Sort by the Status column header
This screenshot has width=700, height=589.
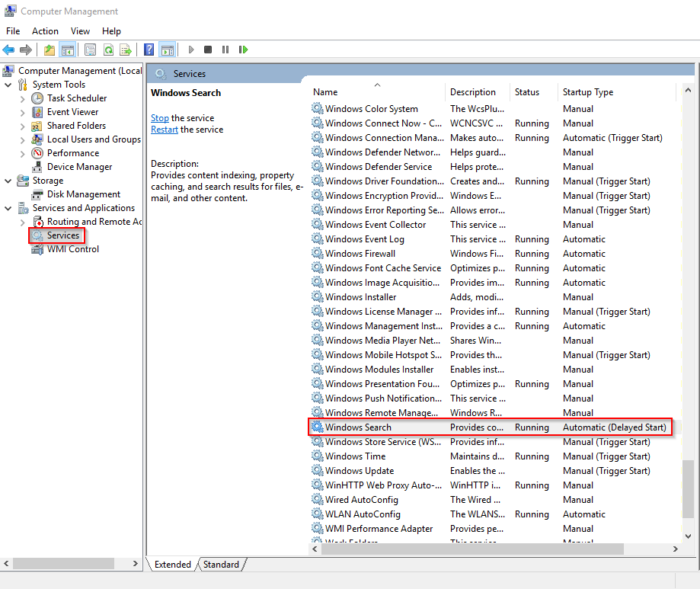coord(533,92)
